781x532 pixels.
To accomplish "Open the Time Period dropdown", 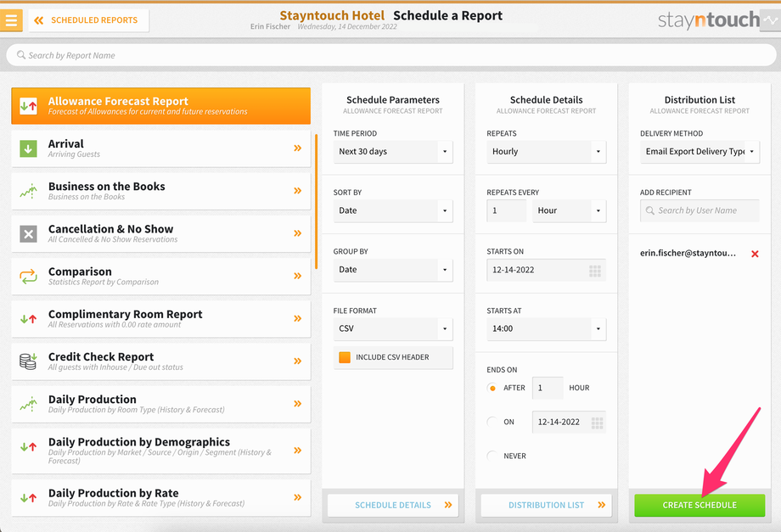I will [x=393, y=152].
